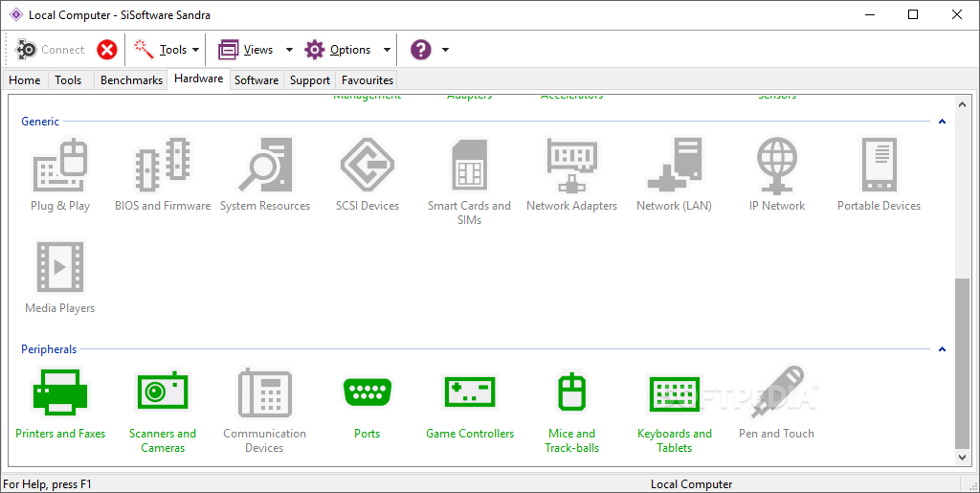Open Smart Cards and SIMs
This screenshot has height=493, width=980.
tap(469, 182)
